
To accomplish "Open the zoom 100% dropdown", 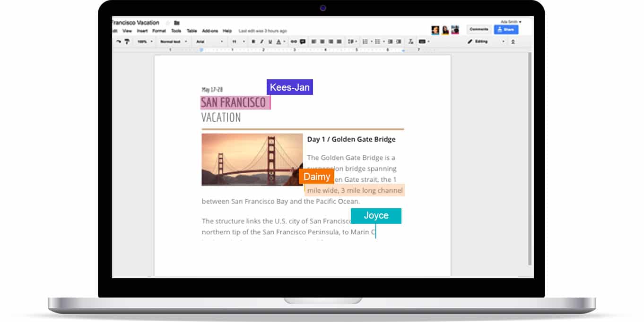I will 145,42.
